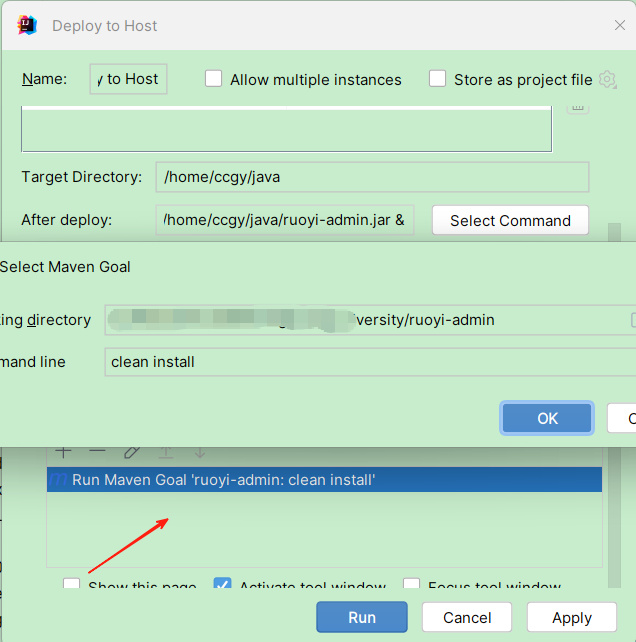The height and width of the screenshot is (642, 636).
Task: Uncheck Activate tool window checkbox
Action: (x=222, y=583)
